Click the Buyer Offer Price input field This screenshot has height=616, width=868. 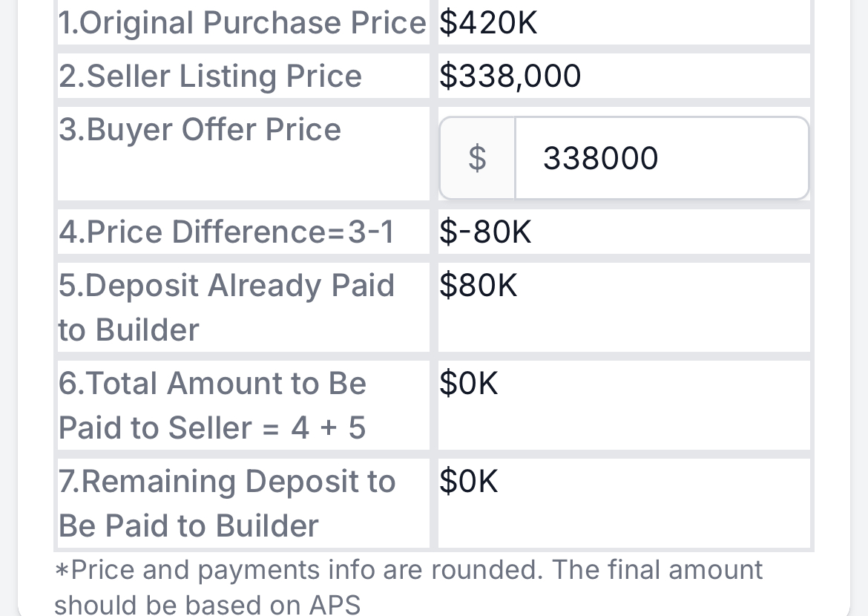click(662, 158)
